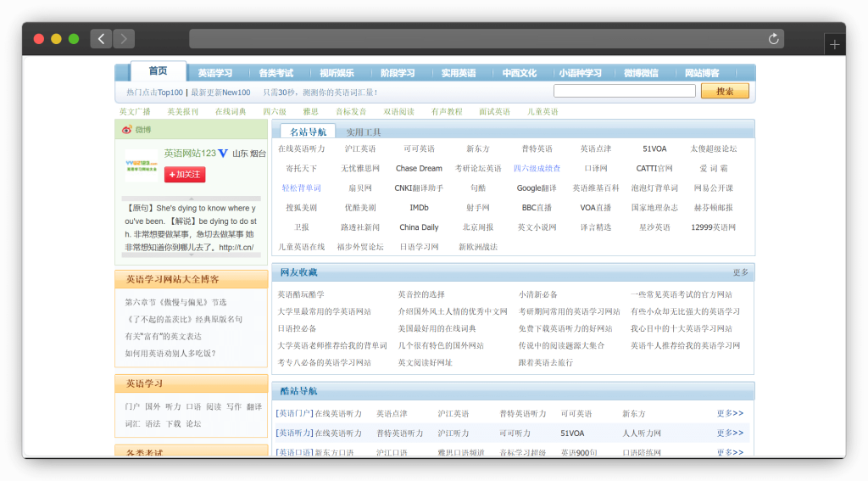Select the 中西文化 navigation tab
Image resolution: width=868 pixels, height=481 pixels.
click(x=519, y=73)
